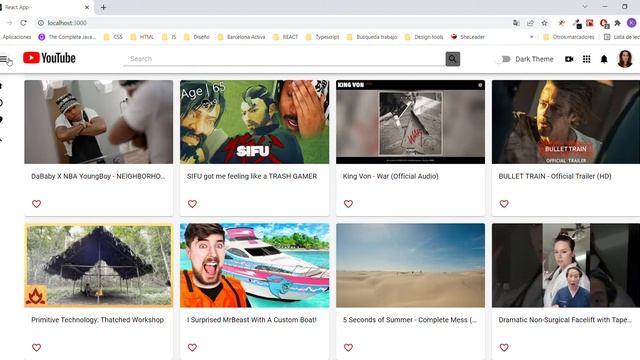Image resolution: width=640 pixels, height=360 pixels.
Task: Open the tab search dropdown arrow
Action: tap(585, 7)
